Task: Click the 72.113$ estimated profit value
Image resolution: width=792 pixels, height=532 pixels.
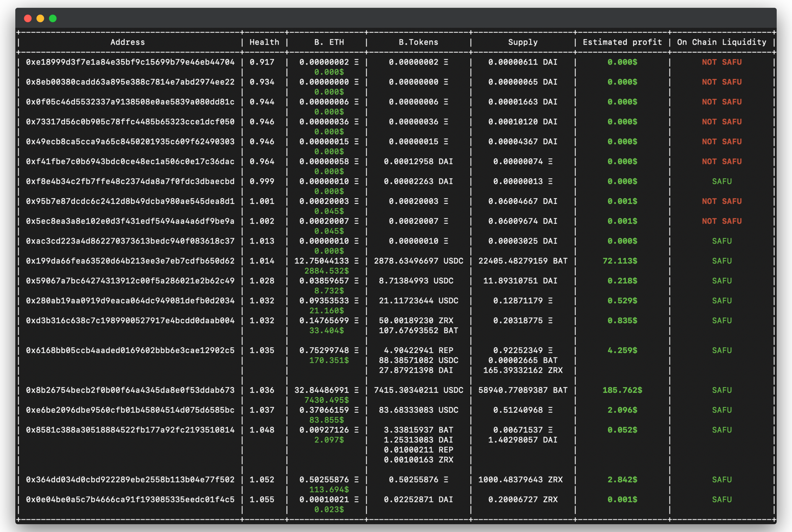Action: click(620, 261)
